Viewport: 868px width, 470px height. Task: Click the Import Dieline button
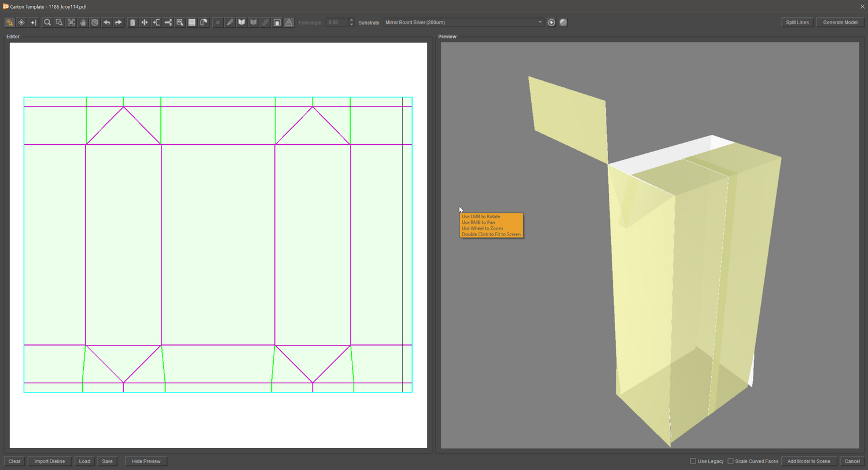coord(49,461)
